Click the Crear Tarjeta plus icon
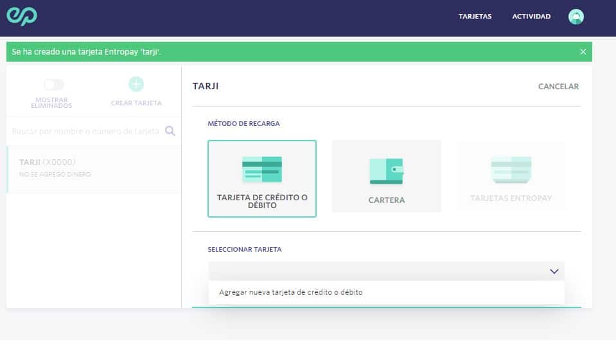Viewport: 616px width, 364px height. (136, 84)
